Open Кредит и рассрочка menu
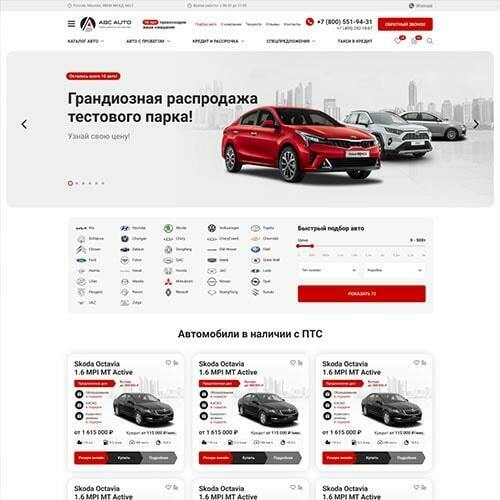The height and width of the screenshot is (500, 500). click(x=218, y=41)
